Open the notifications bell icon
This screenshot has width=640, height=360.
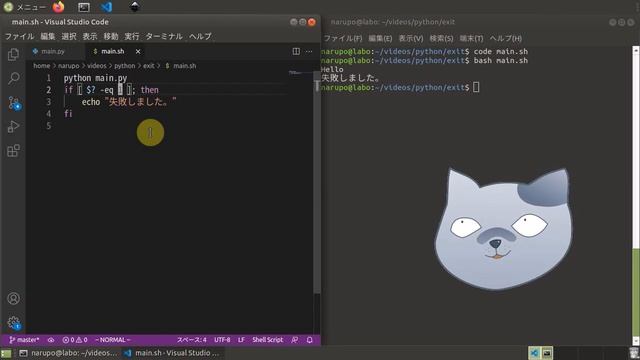click(x=309, y=340)
